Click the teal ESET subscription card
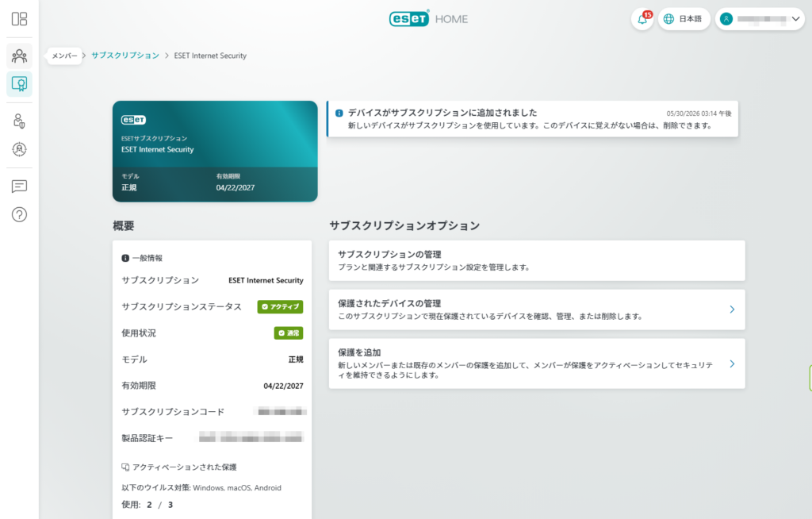Viewport: 812px width, 519px height. coord(215,151)
